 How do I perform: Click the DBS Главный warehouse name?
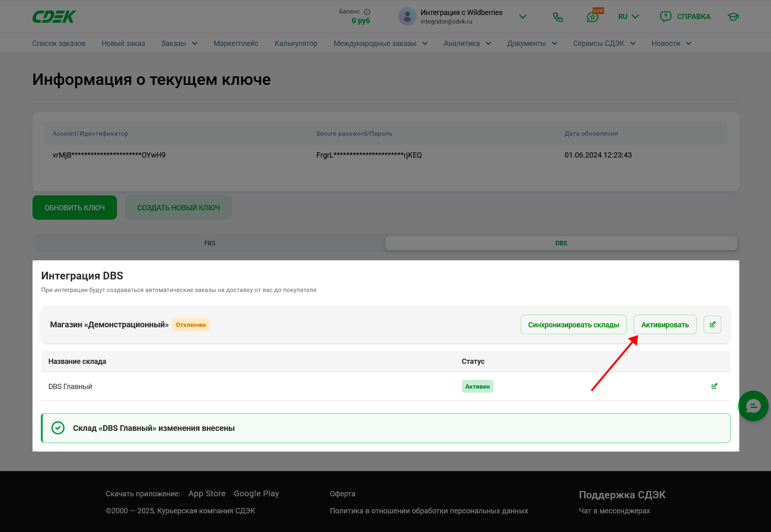[x=70, y=387]
